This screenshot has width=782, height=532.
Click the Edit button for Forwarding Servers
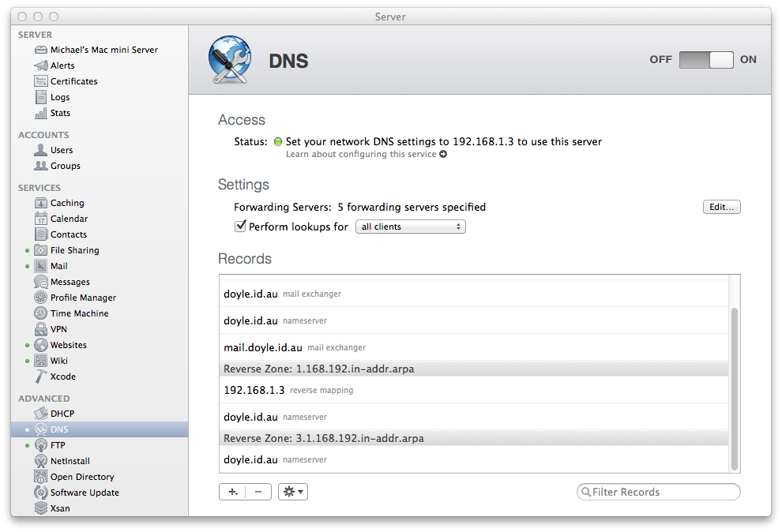click(x=721, y=207)
